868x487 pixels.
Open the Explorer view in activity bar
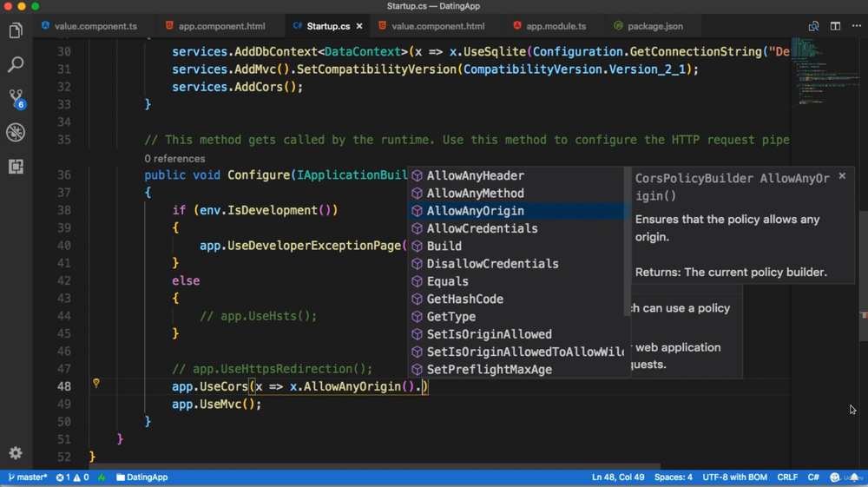(16, 30)
